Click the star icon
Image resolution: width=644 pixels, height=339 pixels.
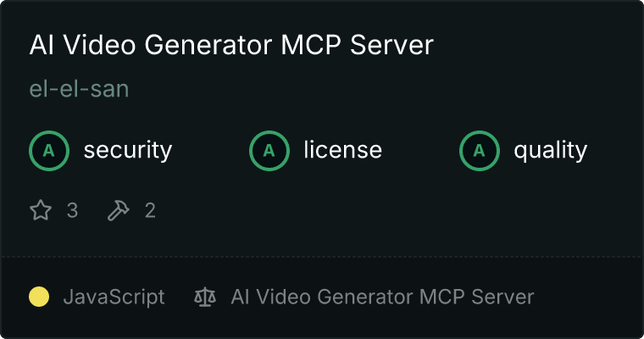[x=41, y=210]
